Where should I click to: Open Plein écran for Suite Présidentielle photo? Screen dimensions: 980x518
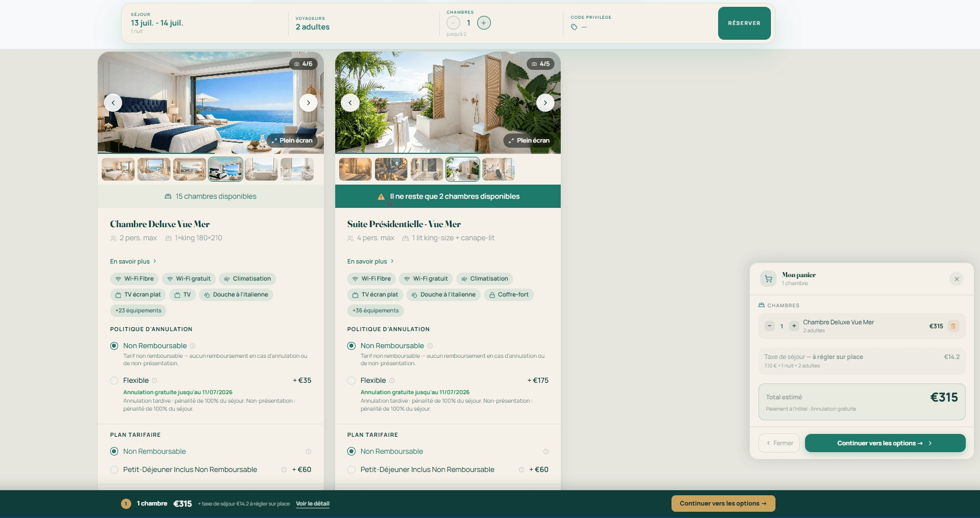(529, 140)
